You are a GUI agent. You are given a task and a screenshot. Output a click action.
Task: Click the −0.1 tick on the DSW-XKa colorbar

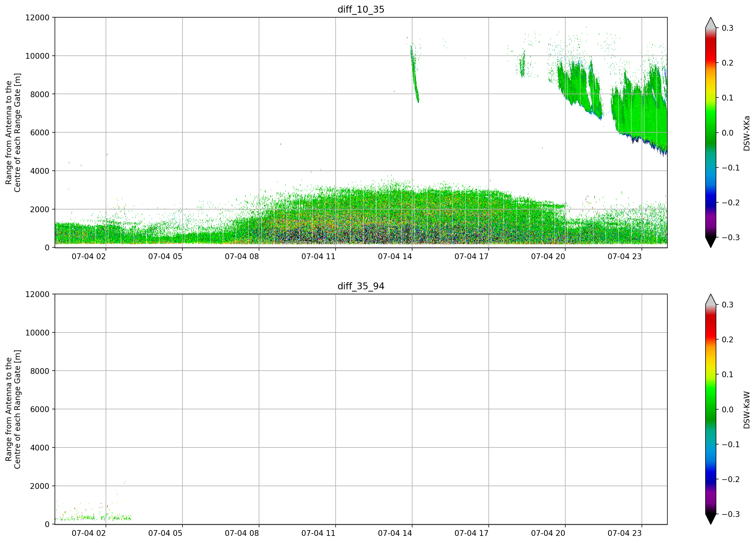731,168
